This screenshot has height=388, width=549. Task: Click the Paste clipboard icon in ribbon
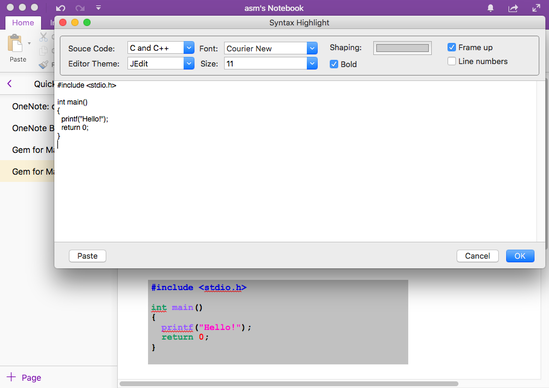(15, 43)
